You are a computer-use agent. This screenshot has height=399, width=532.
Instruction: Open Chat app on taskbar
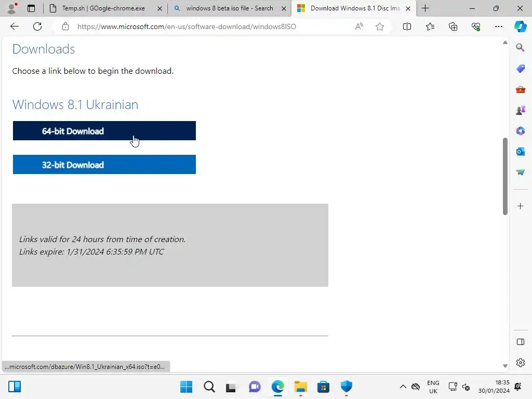click(x=255, y=387)
